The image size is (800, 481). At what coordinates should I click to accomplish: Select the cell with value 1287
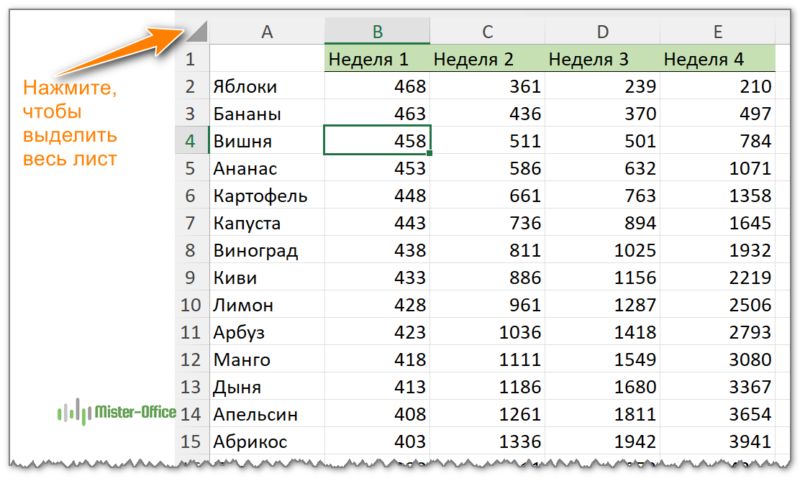pyautogui.click(x=602, y=305)
